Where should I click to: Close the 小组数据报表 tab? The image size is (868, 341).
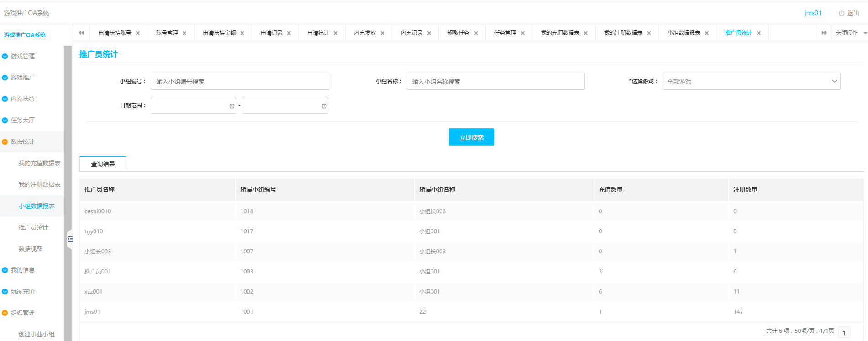click(707, 33)
